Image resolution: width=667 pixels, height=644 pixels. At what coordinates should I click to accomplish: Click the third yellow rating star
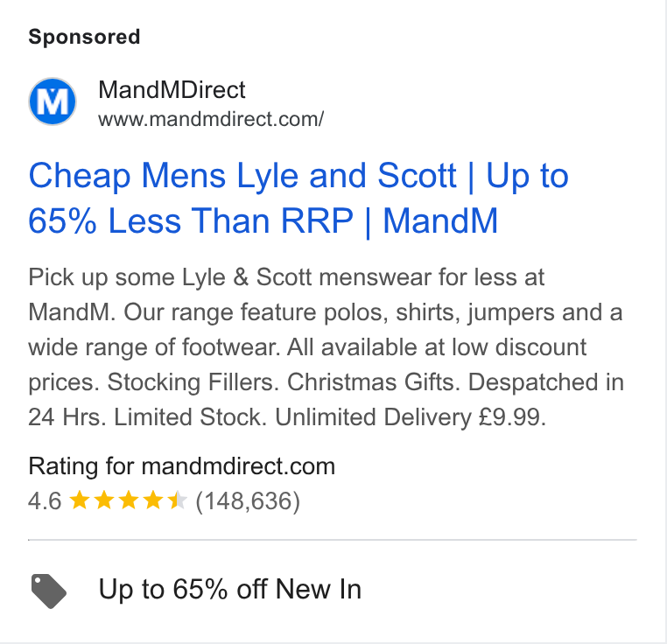coord(128,500)
